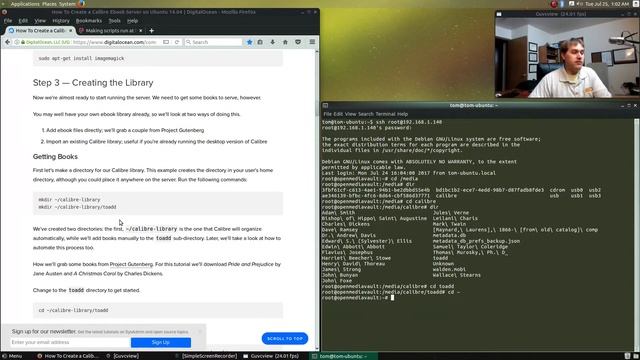Screen dimensions: 640x360
Task: Click red tray icon in top panel
Action: click(554, 4)
